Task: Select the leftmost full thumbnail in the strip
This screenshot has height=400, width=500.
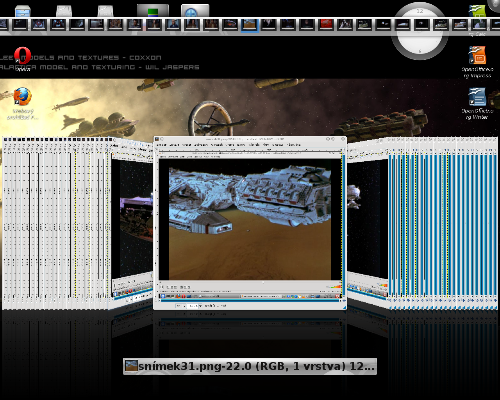Action: pyautogui.click(x=20, y=25)
